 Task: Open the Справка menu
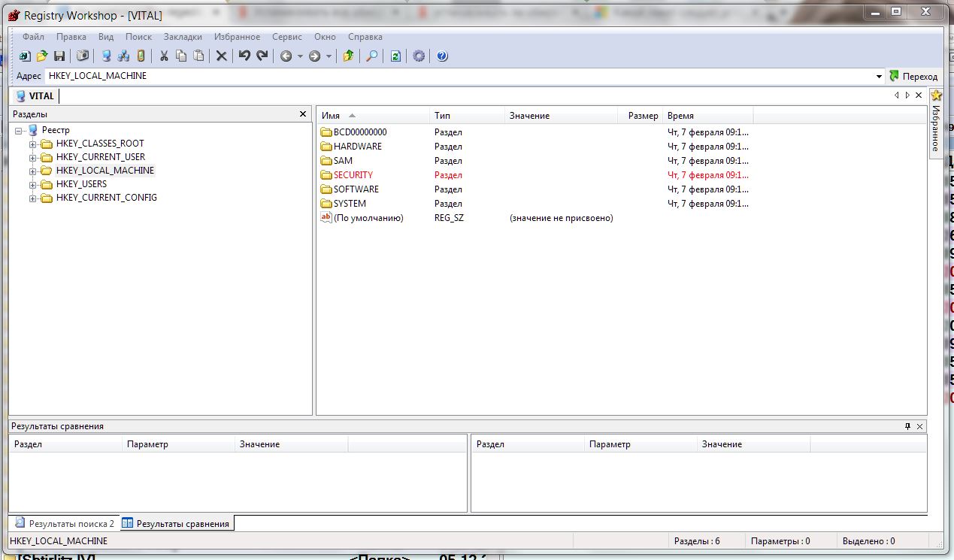(x=365, y=37)
